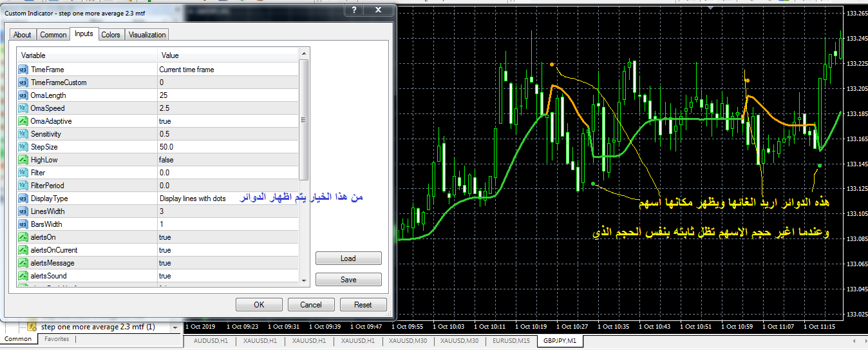Switch to AUDUSD,H1 chart tab
Image resolution: width=868 pixels, height=350 pixels.
pos(209,340)
